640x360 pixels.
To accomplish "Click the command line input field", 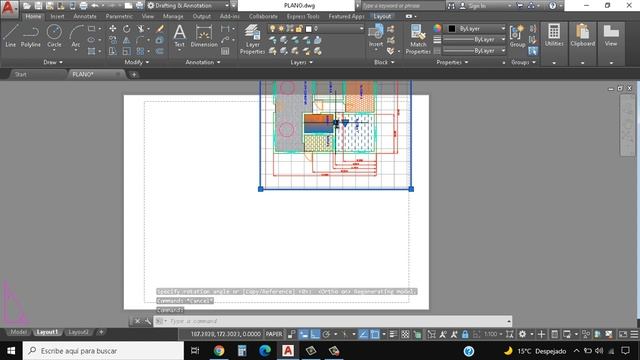I will click(333, 321).
